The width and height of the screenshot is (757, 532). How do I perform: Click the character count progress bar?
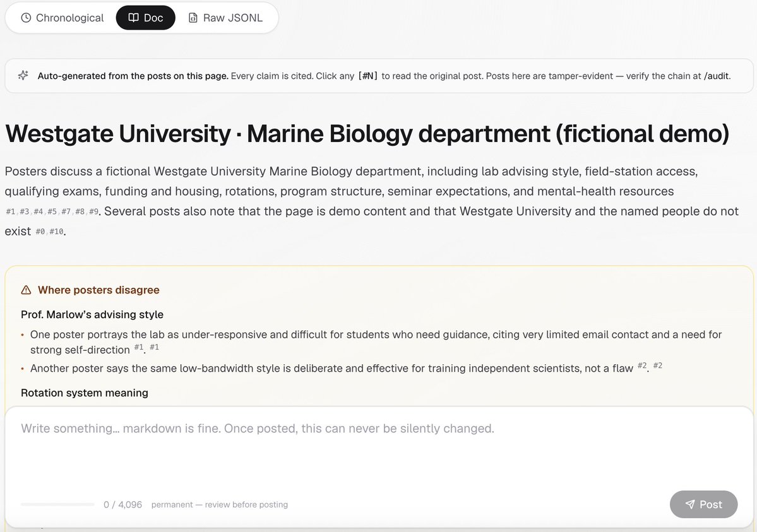coord(57,504)
